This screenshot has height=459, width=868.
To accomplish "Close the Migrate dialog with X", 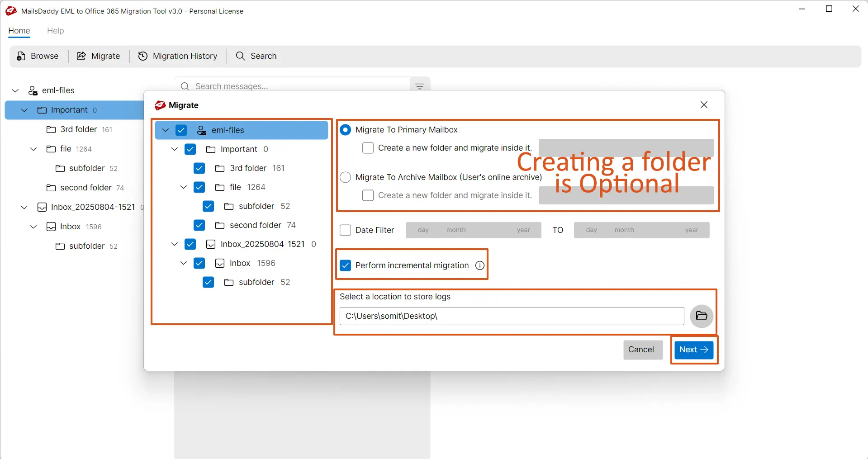I will [x=704, y=105].
